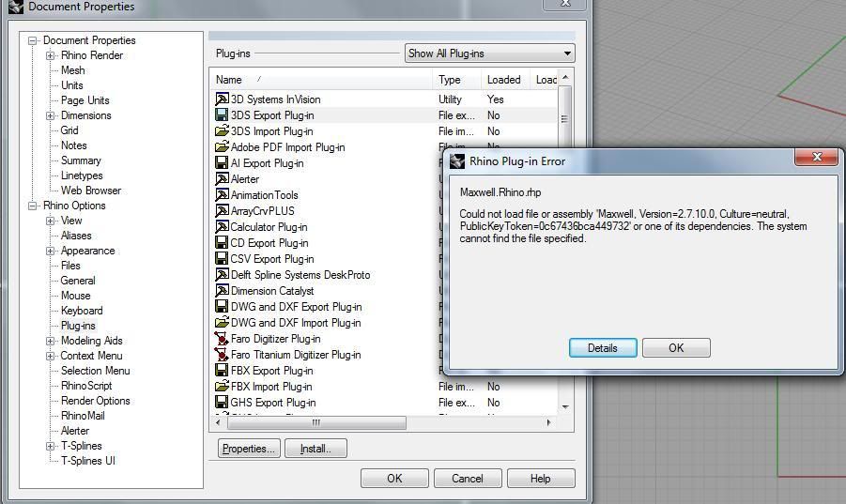This screenshot has width=846, height=504.
Task: Expand the Modeling Aids tree node
Action: coord(50,341)
